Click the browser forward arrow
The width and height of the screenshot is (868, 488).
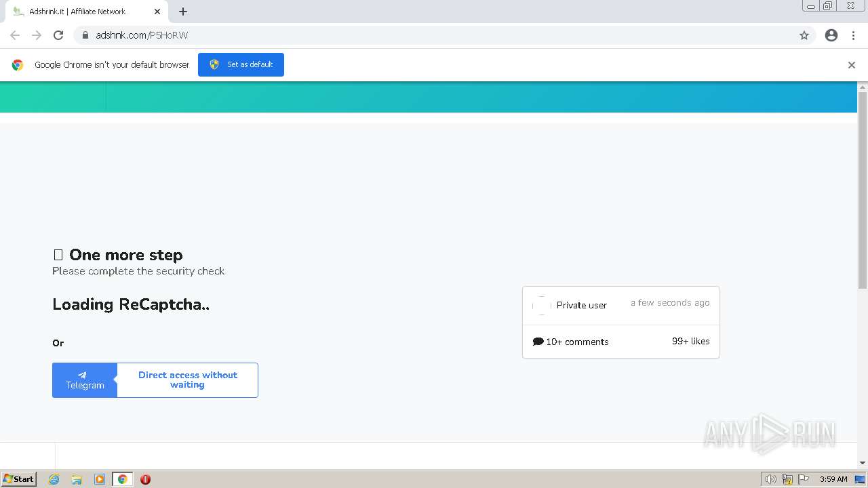(37, 35)
